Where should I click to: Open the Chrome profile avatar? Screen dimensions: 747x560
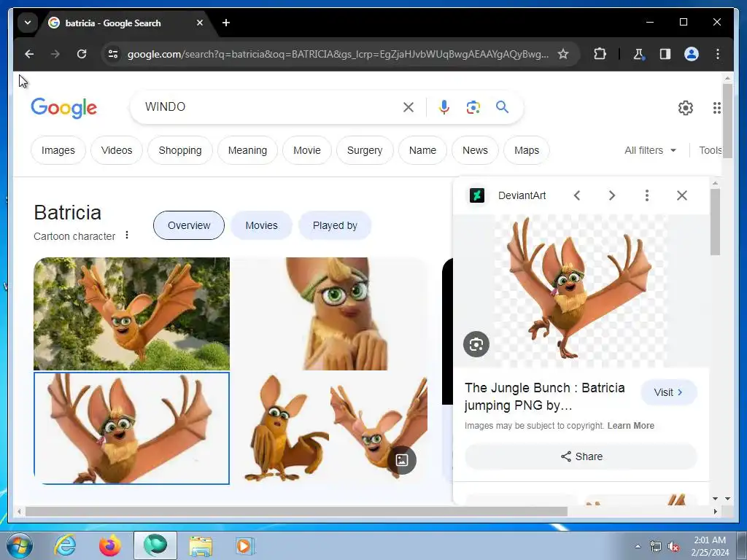coord(692,54)
